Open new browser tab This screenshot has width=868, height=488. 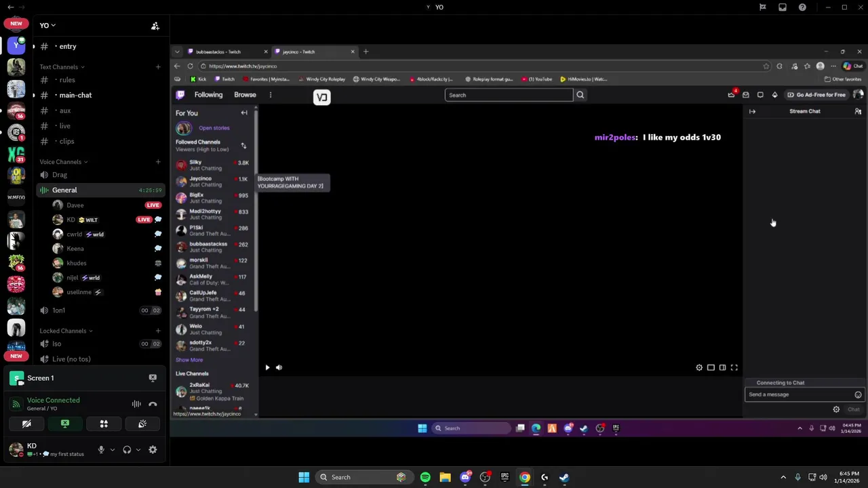pyautogui.click(x=366, y=52)
